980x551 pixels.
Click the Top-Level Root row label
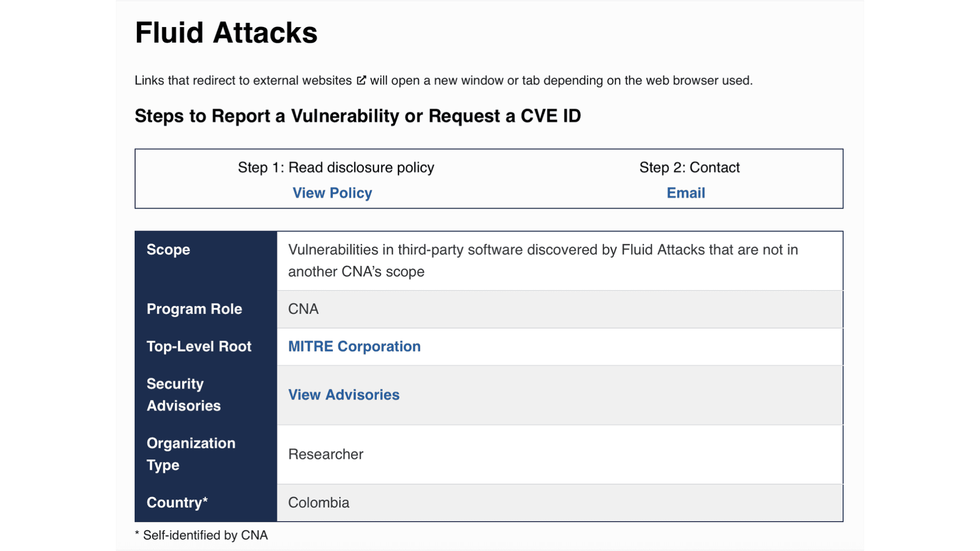199,346
